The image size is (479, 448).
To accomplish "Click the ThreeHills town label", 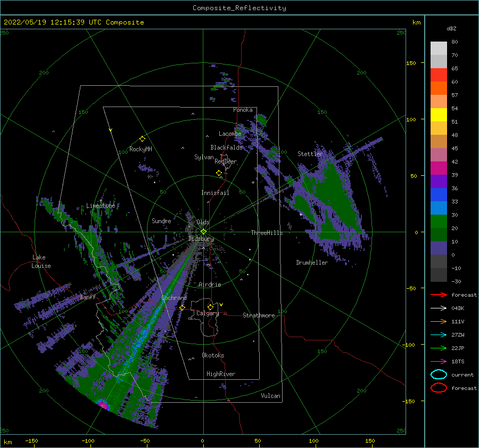I will click(267, 233).
